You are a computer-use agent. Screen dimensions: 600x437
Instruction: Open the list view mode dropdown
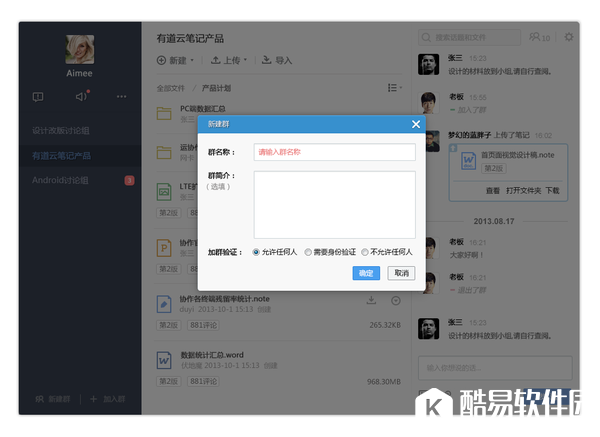coord(395,88)
